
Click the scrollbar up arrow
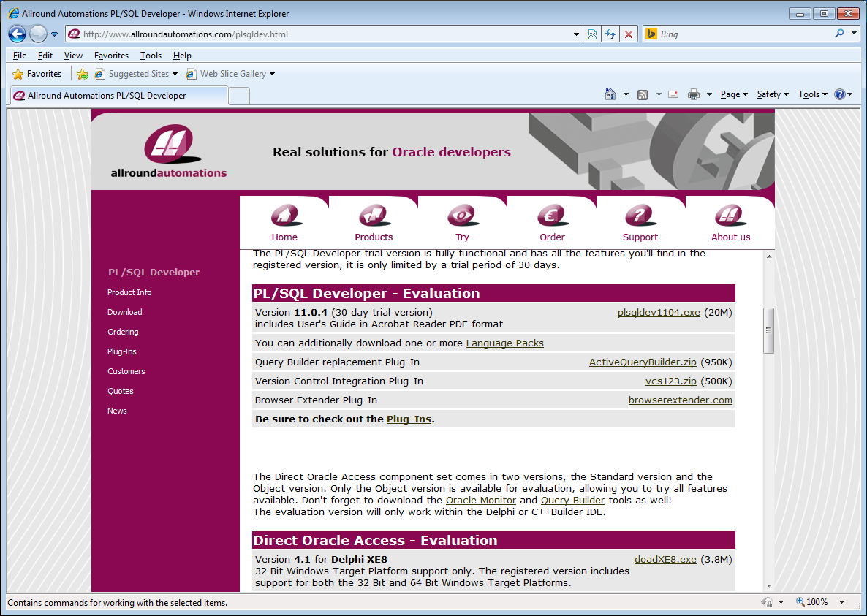click(x=768, y=256)
